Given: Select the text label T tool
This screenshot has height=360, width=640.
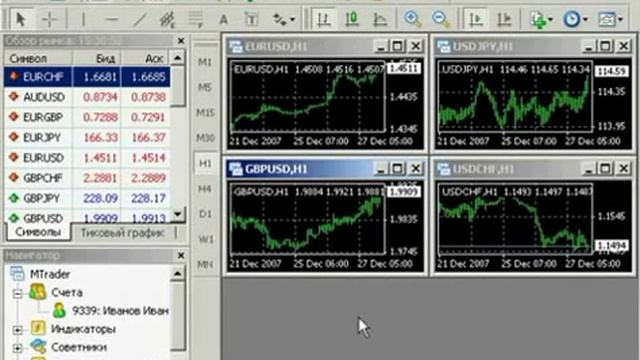Looking at the screenshot, I should coord(251,19).
